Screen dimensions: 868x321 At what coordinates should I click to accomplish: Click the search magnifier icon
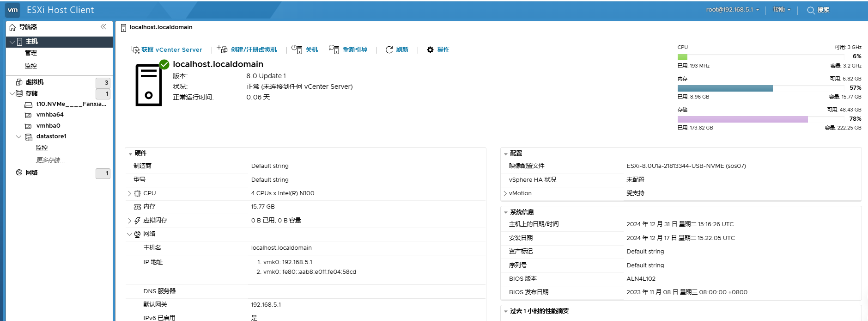[x=811, y=10]
